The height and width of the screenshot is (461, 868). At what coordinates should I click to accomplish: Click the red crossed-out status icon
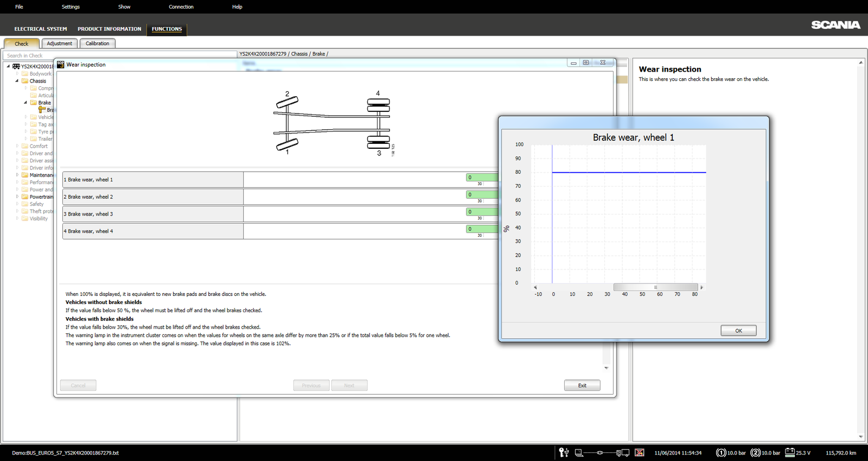point(640,452)
